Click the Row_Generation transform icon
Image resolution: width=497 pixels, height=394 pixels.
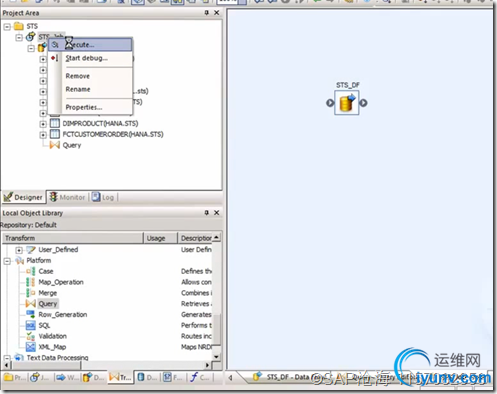(x=31, y=314)
